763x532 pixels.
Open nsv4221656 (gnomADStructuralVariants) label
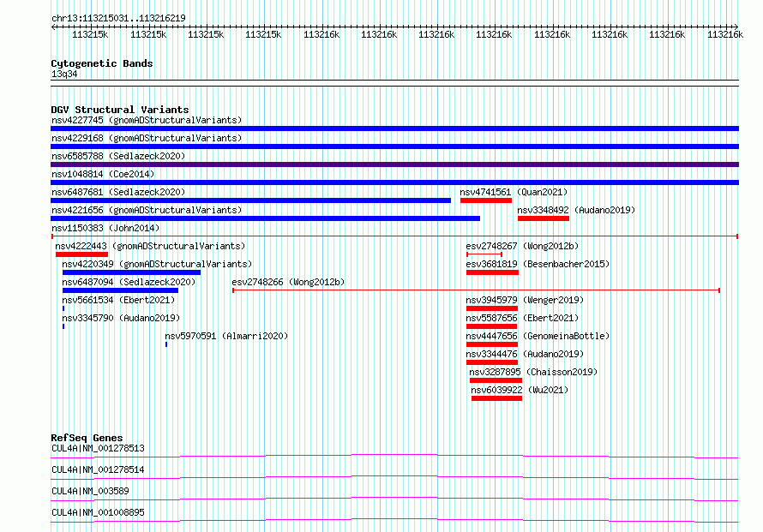coord(147,210)
